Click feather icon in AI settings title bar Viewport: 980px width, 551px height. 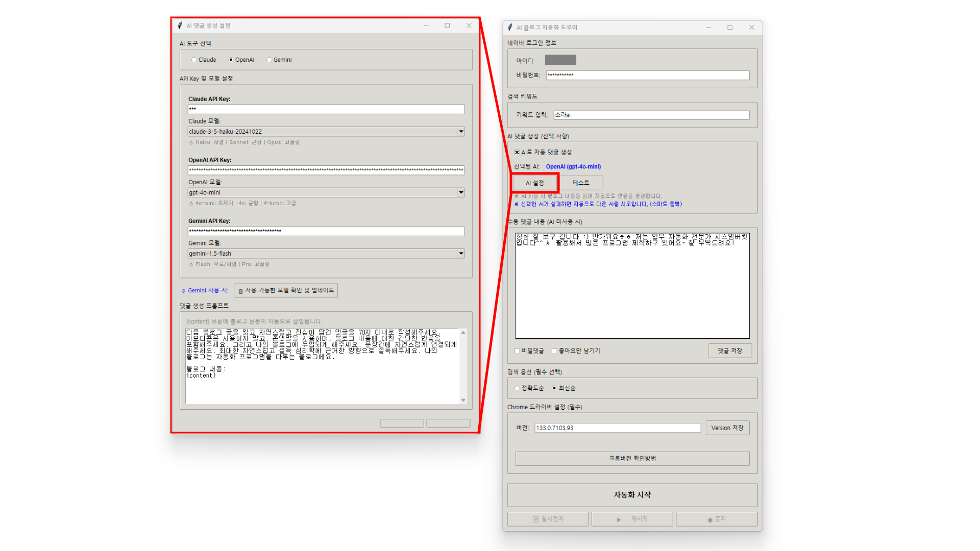180,26
